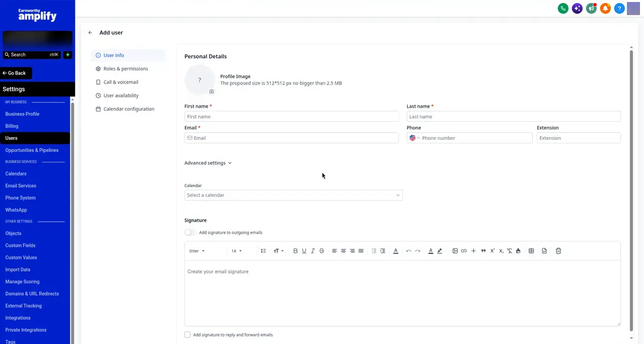
Task: Open WhatsApp settings in sidebar
Action: (16, 210)
